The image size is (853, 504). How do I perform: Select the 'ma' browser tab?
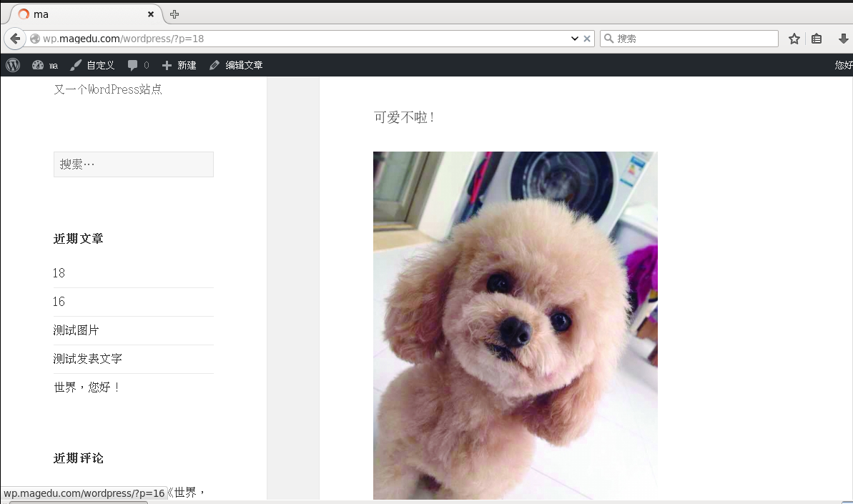[84, 14]
